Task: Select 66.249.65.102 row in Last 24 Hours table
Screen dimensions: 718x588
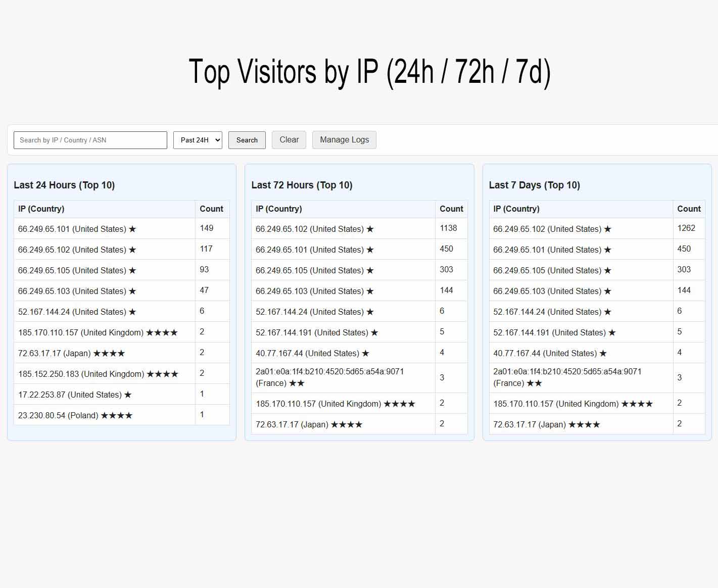Action: (x=122, y=249)
